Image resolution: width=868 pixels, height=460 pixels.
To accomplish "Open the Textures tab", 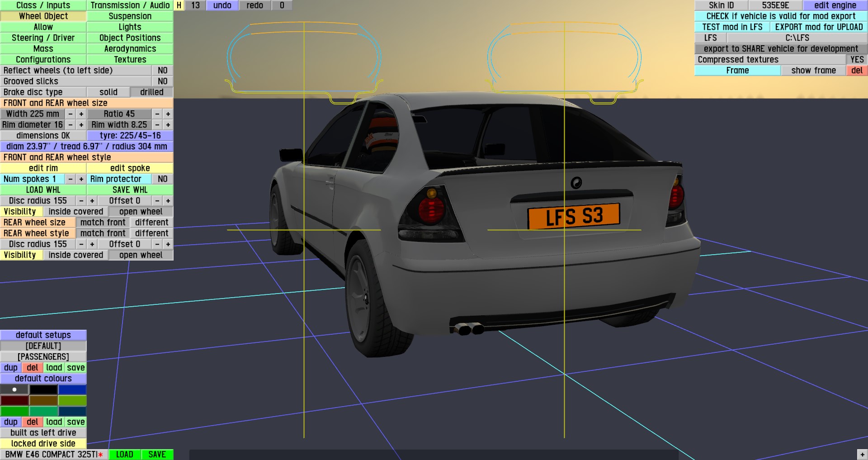I will pos(130,60).
